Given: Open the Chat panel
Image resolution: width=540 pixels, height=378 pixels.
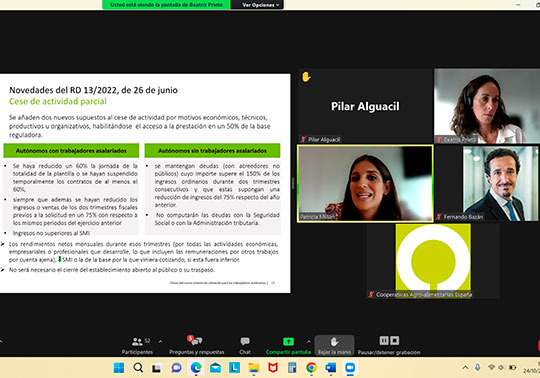Looking at the screenshot, I should pos(245,346).
